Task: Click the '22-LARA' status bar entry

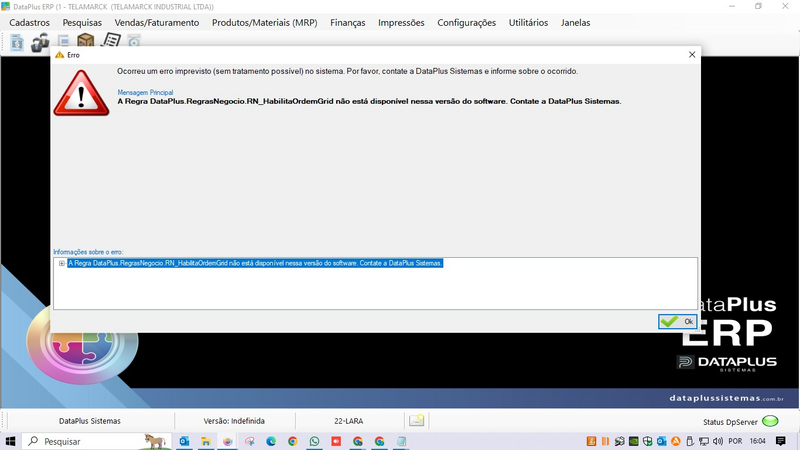Action: (x=348, y=421)
